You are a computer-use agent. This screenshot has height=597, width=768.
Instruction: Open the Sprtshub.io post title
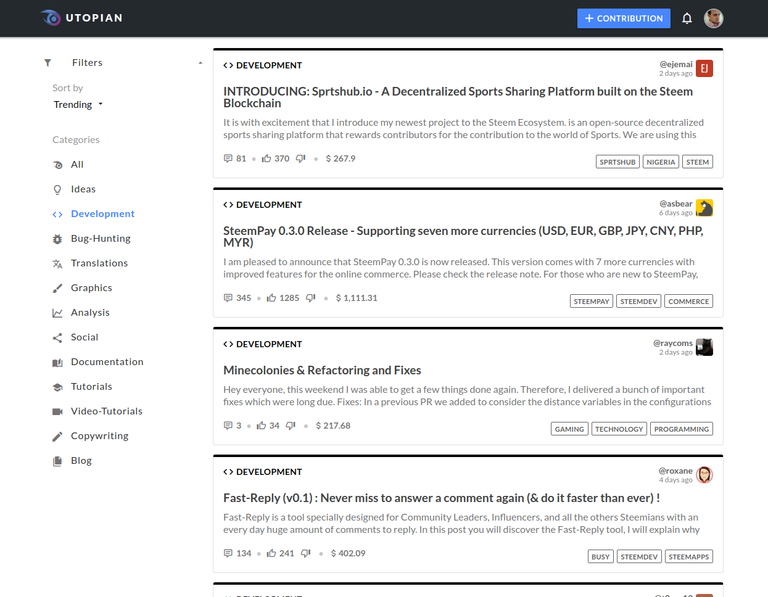coord(457,97)
